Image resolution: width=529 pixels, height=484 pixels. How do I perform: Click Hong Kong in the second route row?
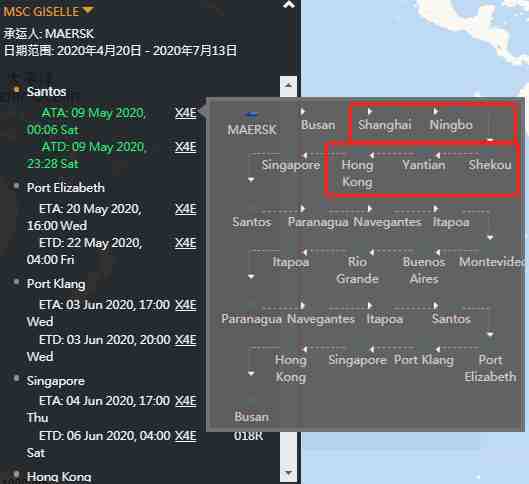(x=357, y=173)
